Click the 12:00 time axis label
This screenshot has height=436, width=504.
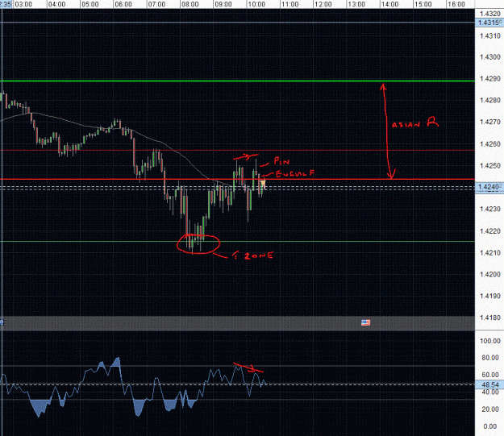click(x=323, y=4)
